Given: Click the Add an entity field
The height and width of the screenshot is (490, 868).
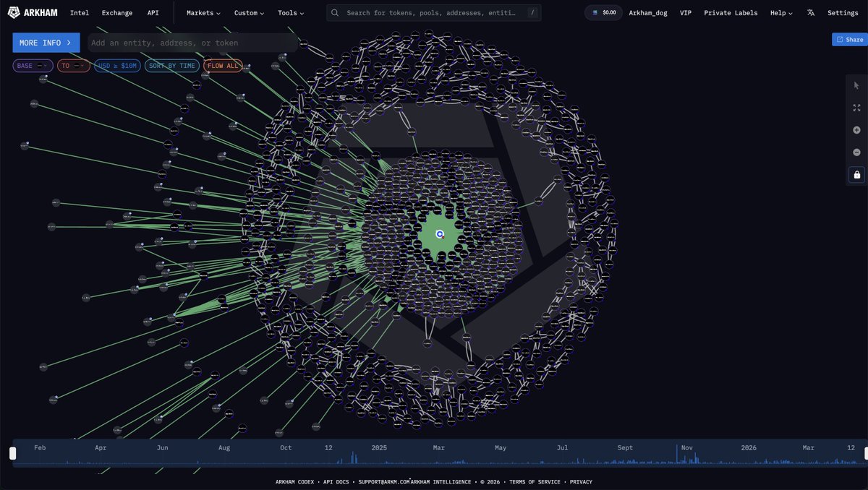Looking at the screenshot, I should click(192, 43).
